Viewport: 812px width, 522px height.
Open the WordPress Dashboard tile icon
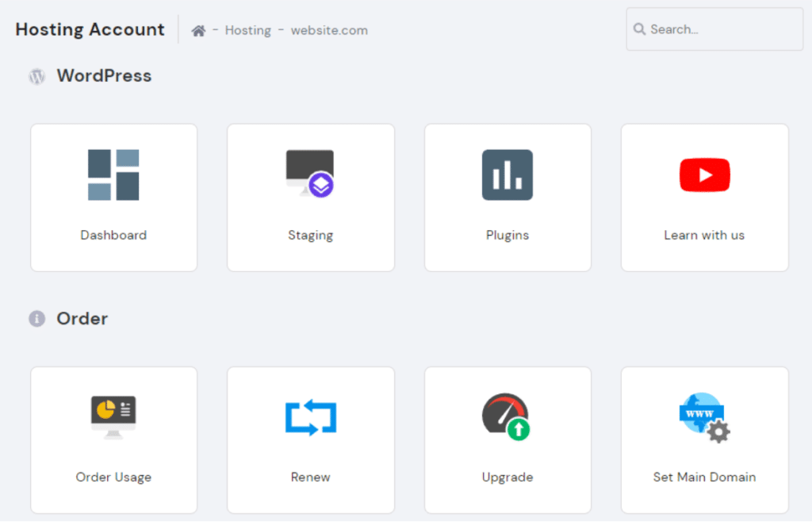pos(113,175)
